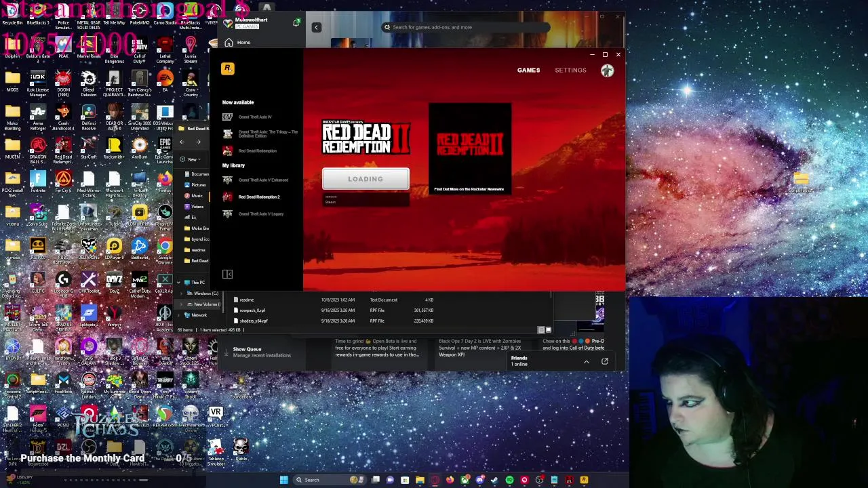Screen dimensions: 868x488
Task: Open Google Chrome desktop shortcut
Action: pyautogui.click(x=165, y=249)
